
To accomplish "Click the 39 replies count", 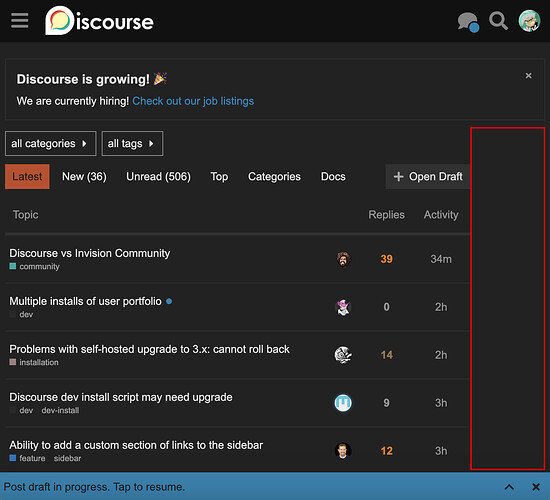I will [386, 259].
